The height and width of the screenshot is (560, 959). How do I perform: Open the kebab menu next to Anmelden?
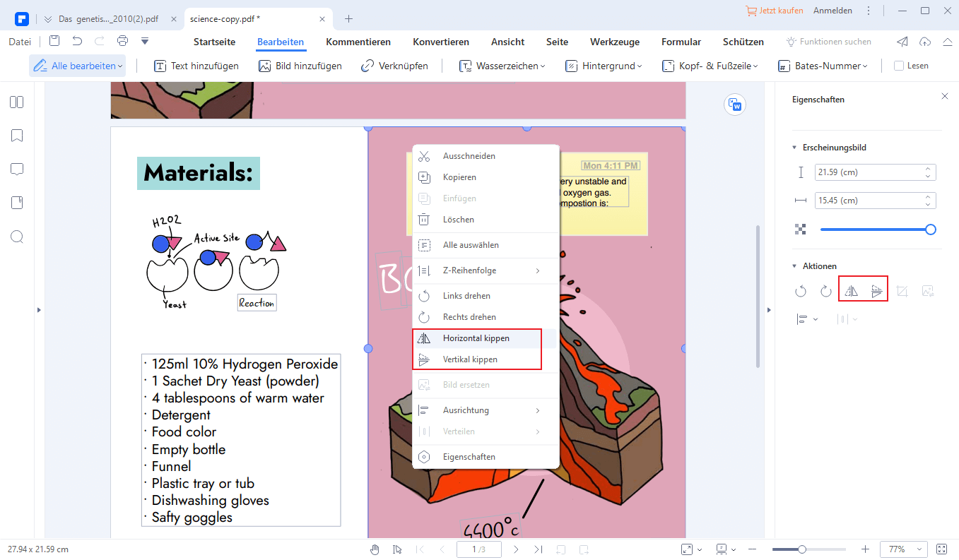pyautogui.click(x=869, y=11)
